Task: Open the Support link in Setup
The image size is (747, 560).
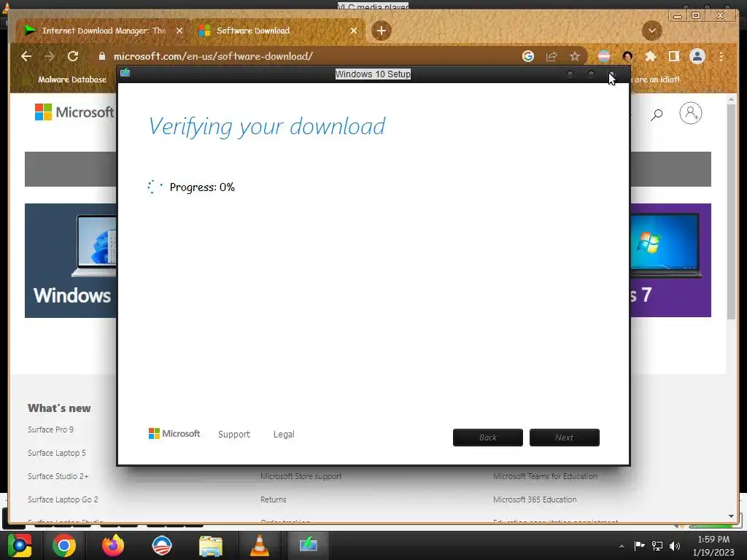Action: pyautogui.click(x=234, y=435)
